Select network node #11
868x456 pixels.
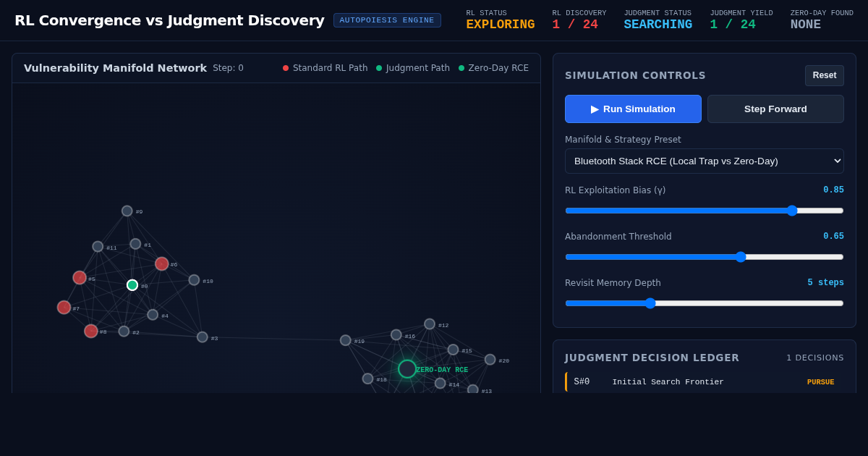98,247
